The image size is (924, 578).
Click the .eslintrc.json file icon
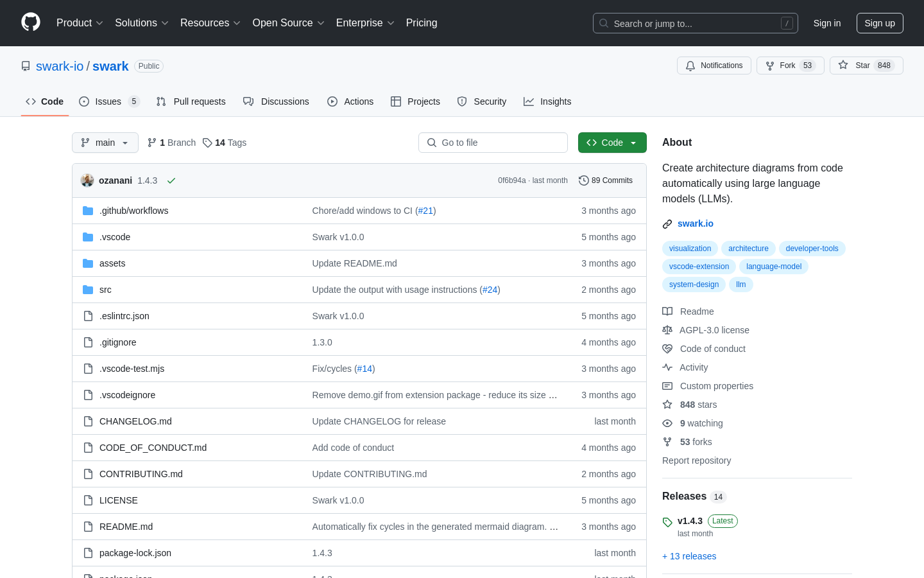(x=88, y=316)
